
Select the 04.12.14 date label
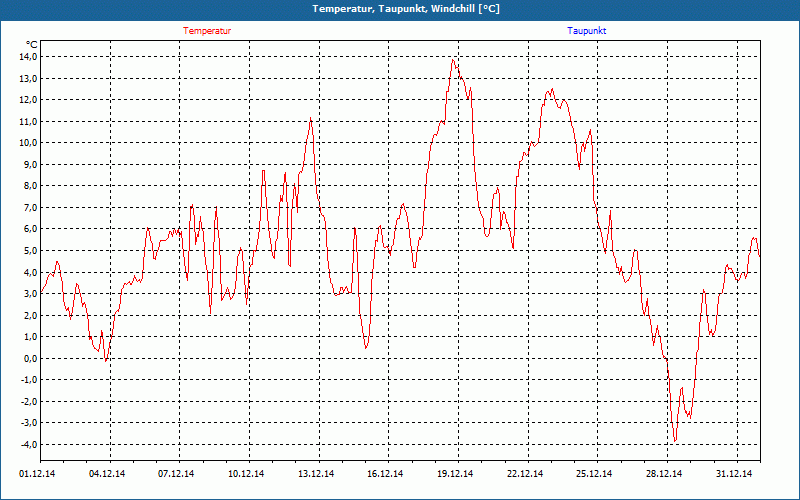tap(107, 473)
